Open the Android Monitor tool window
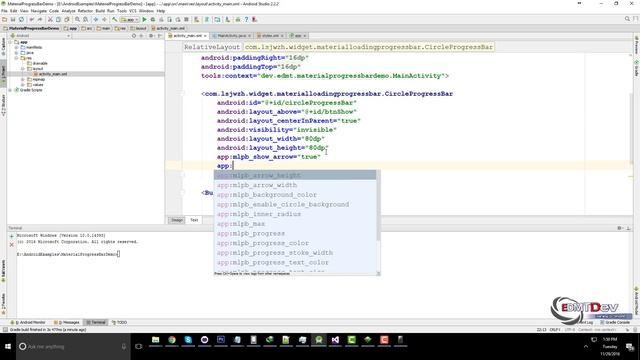Screen dimensions: 640x360 point(28,322)
